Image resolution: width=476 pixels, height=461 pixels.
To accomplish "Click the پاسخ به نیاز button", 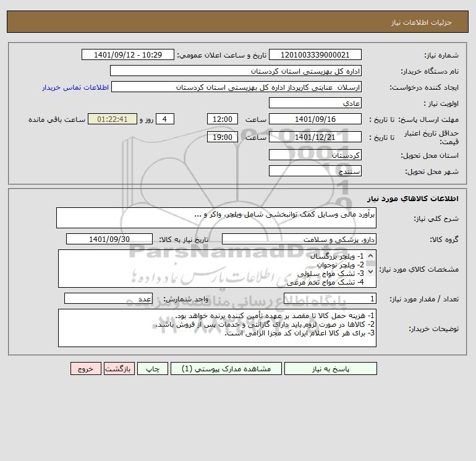I will click(x=330, y=369).
